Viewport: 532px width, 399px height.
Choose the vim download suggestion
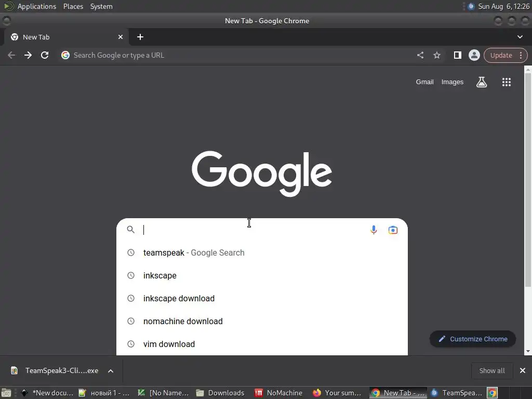pos(262,344)
